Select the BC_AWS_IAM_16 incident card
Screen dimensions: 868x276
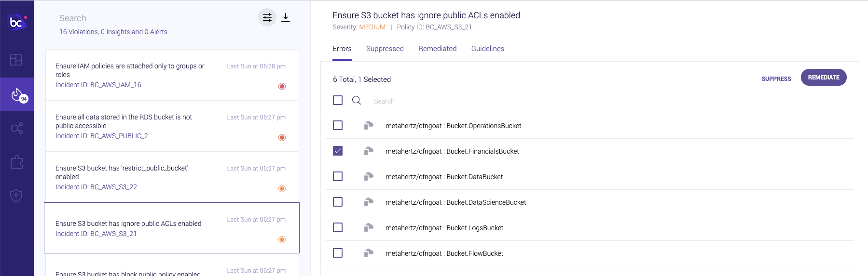click(172, 75)
